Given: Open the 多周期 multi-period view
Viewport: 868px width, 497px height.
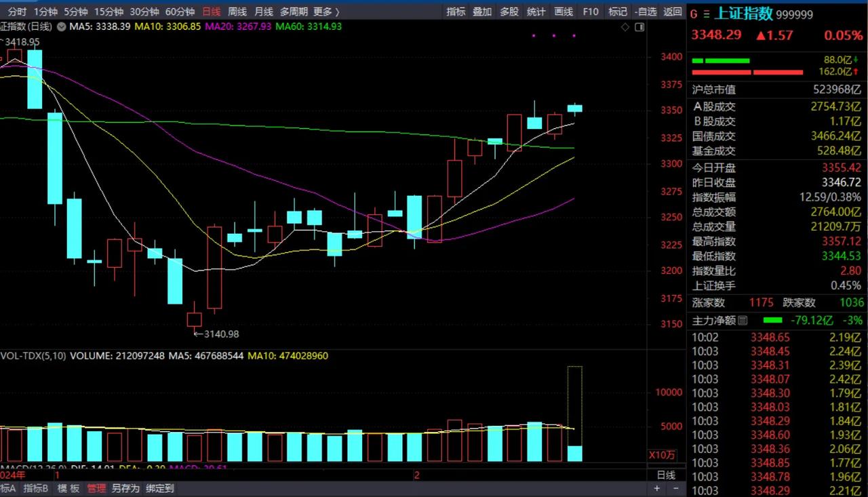Looking at the screenshot, I should pos(293,12).
